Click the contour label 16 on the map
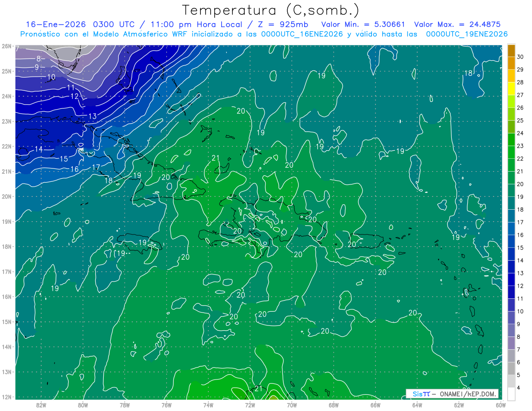 [x=74, y=169]
